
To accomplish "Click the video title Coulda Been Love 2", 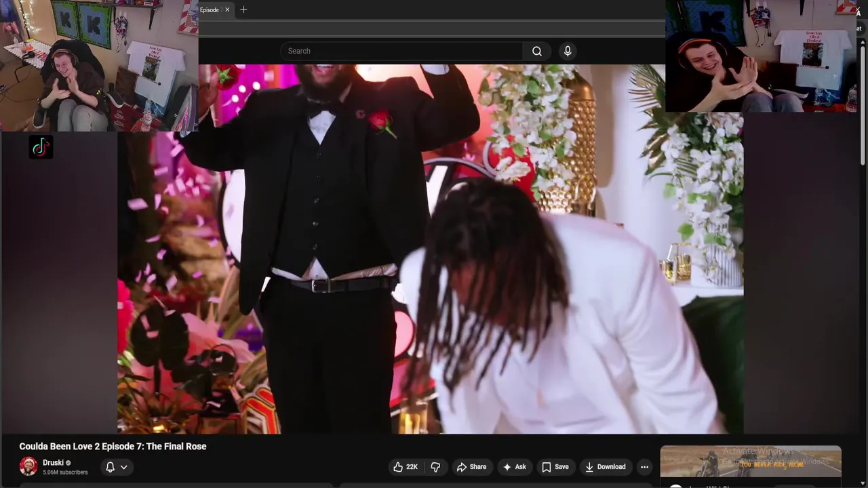I will tap(113, 447).
